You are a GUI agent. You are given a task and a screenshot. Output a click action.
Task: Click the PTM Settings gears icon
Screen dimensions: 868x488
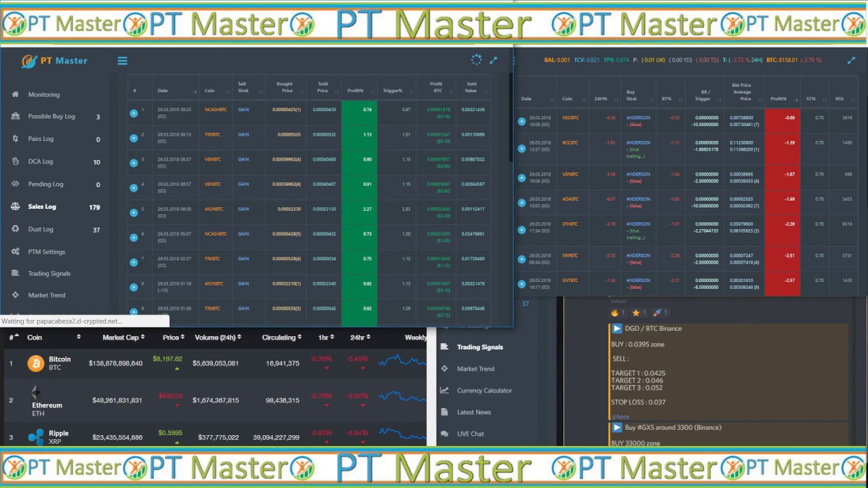[x=16, y=251]
